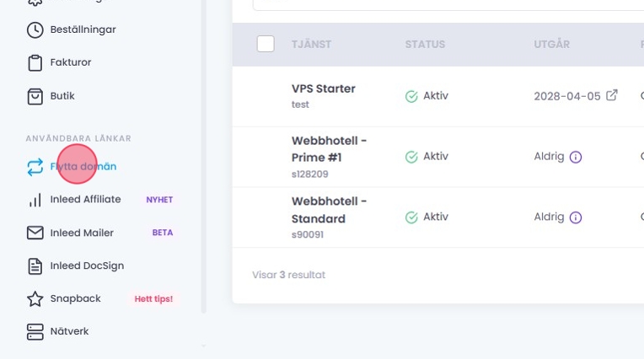Click the Flytta domän transfer arrows icon
The width and height of the screenshot is (644, 359).
tap(35, 167)
